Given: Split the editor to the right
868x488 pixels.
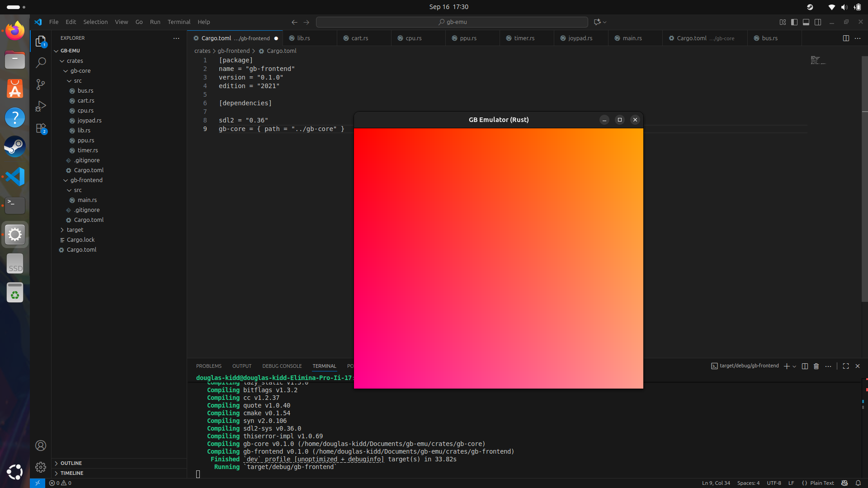Looking at the screenshot, I should coord(846,38).
